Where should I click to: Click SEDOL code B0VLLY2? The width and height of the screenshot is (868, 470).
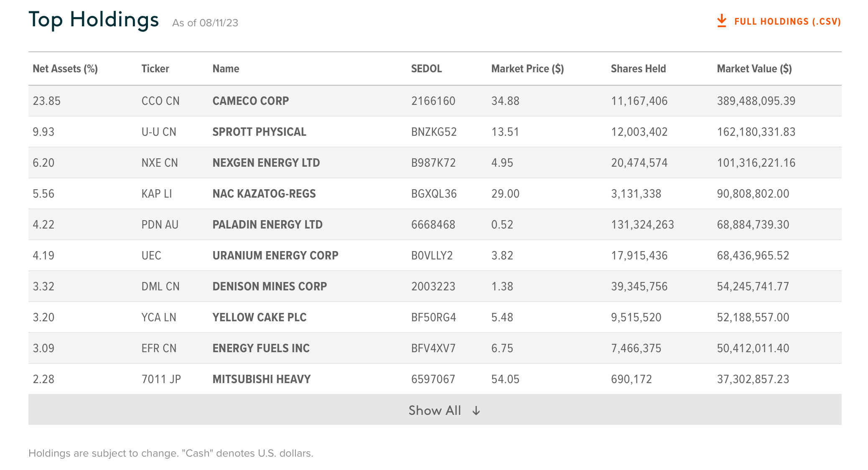coord(432,256)
